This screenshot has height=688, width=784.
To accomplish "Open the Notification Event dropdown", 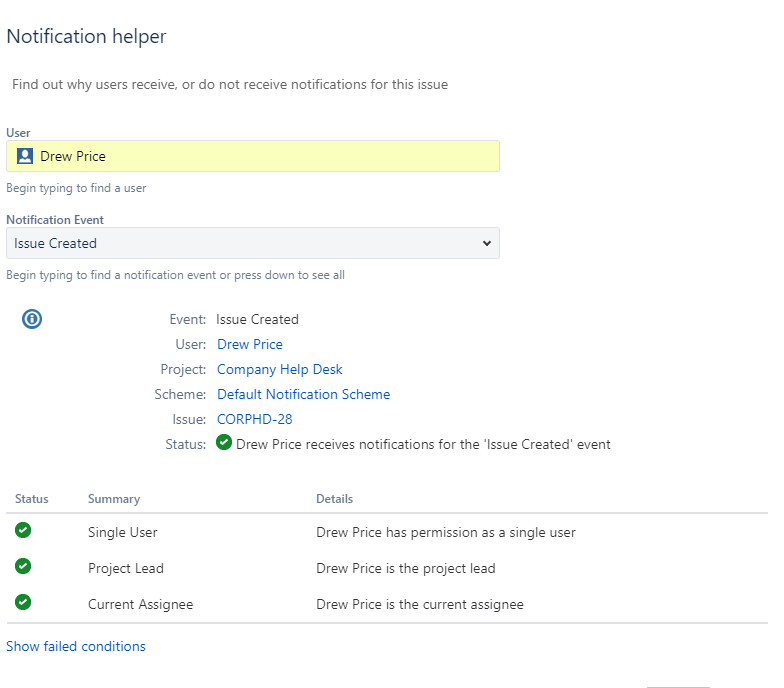I will (253, 243).
